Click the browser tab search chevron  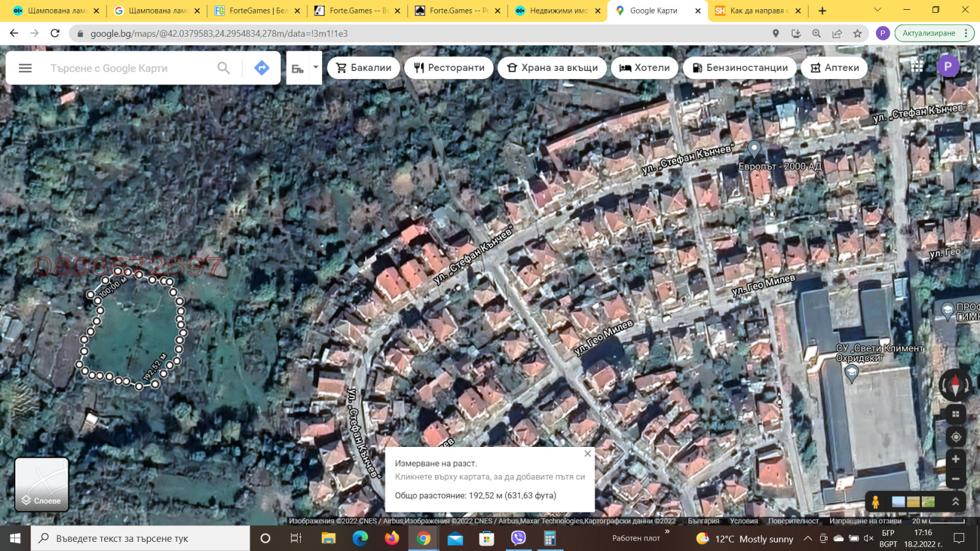[877, 10]
